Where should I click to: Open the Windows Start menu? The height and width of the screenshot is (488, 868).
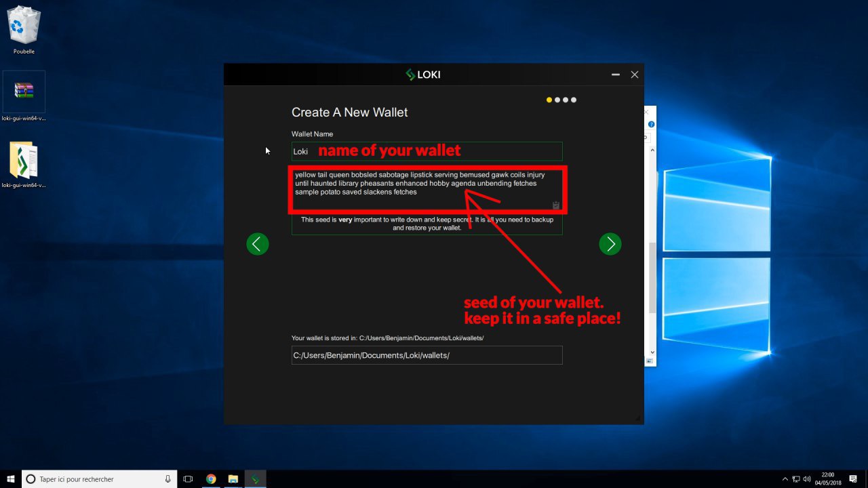(10, 479)
